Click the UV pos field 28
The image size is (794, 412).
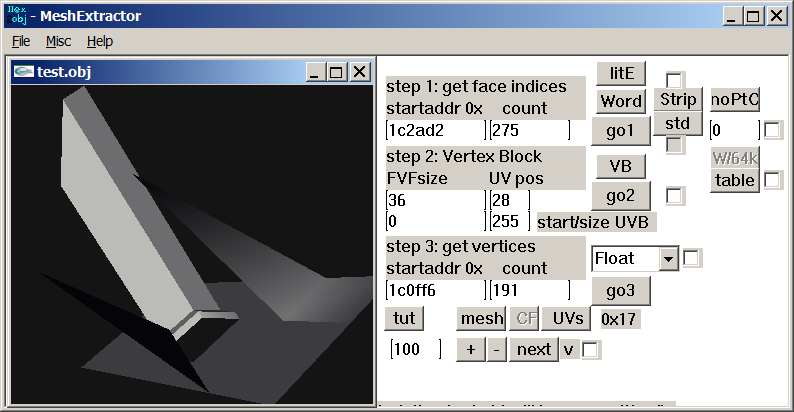pos(510,200)
